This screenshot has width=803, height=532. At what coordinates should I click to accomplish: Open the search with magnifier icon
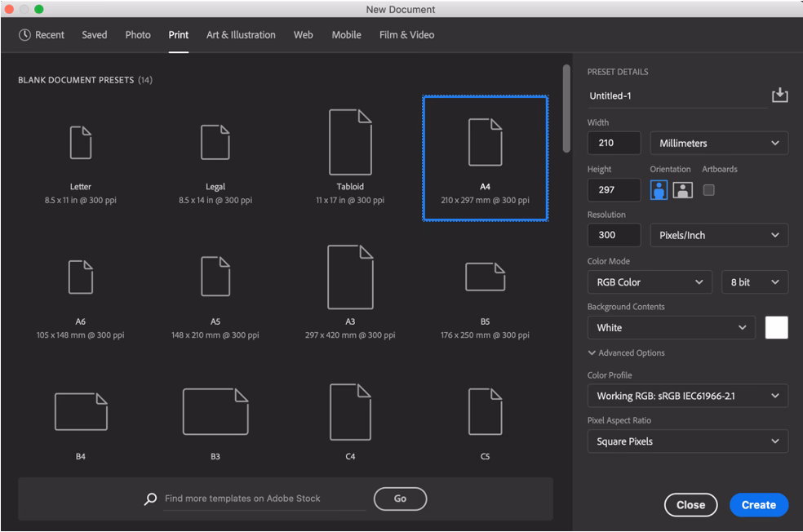[x=149, y=499]
